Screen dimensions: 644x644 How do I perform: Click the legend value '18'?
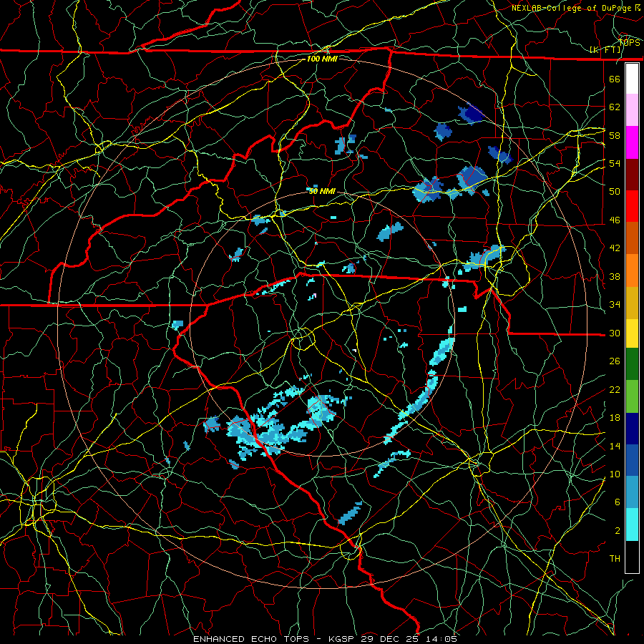615,418
